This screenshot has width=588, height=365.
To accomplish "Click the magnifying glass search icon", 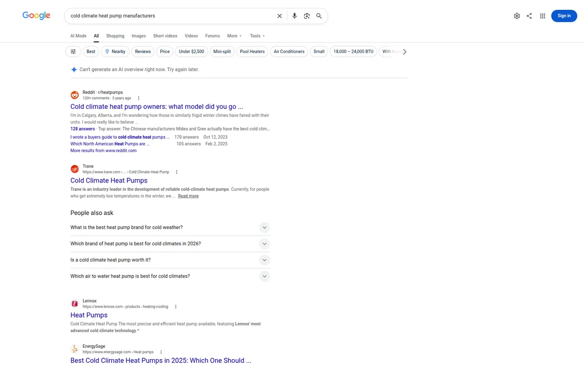I will coord(319,16).
